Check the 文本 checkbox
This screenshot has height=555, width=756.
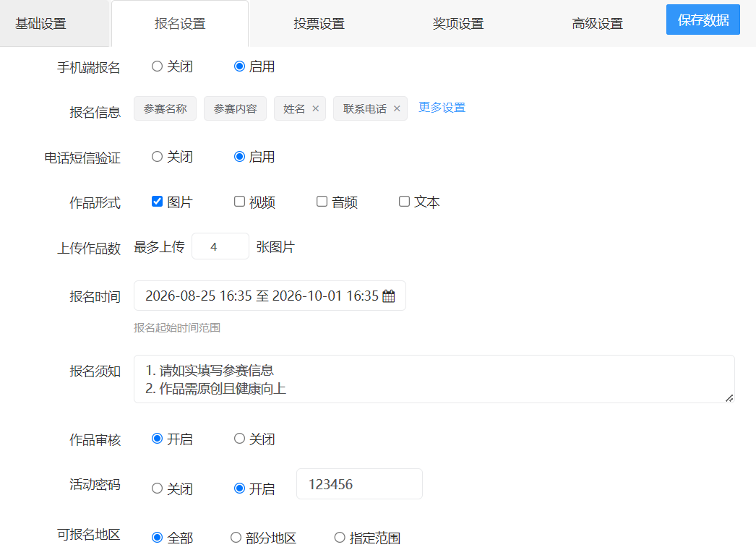[x=405, y=202]
